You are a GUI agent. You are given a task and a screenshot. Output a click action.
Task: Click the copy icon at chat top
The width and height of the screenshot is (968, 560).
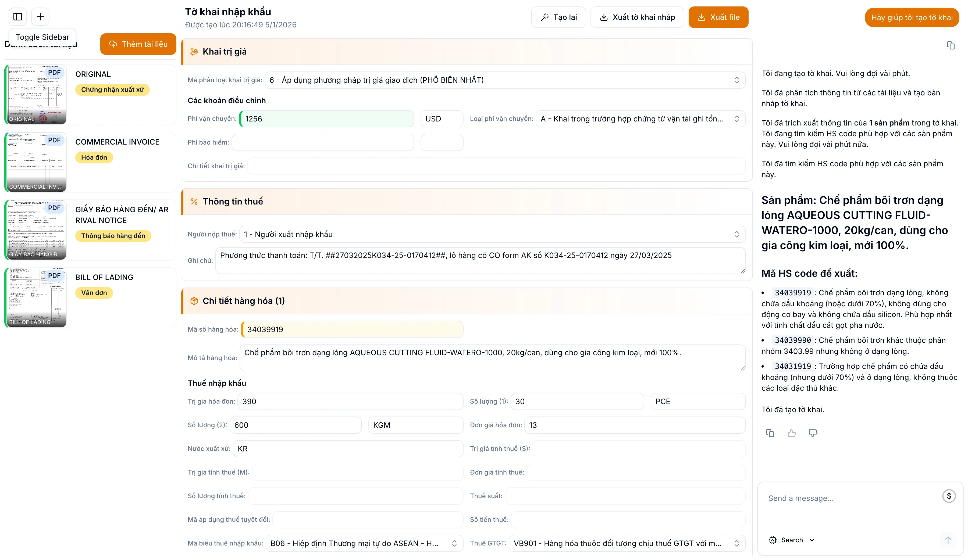(950, 46)
